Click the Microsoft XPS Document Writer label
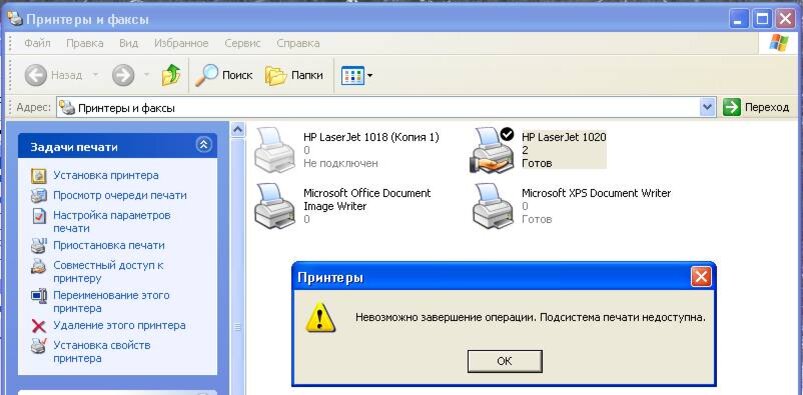 tap(596, 193)
